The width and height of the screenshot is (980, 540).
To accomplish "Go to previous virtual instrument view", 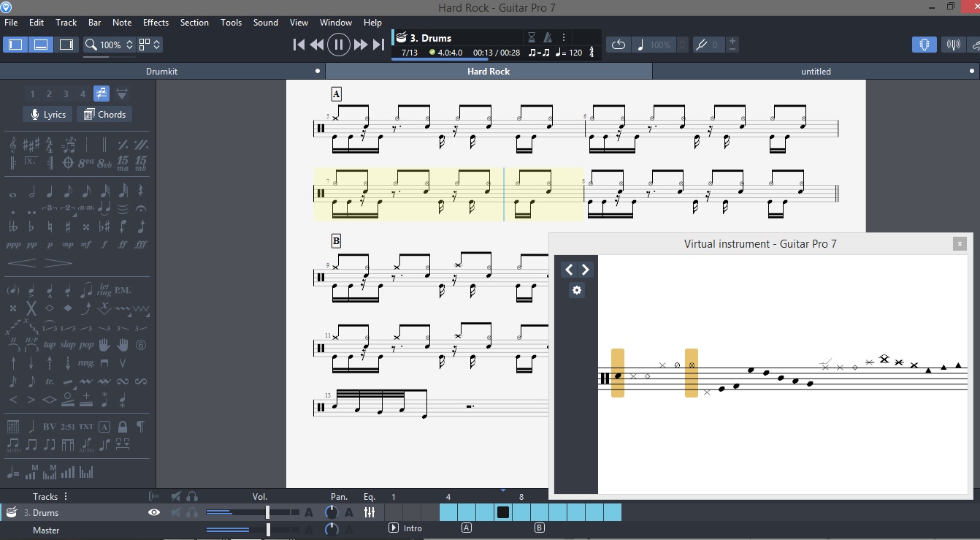I will pos(569,270).
